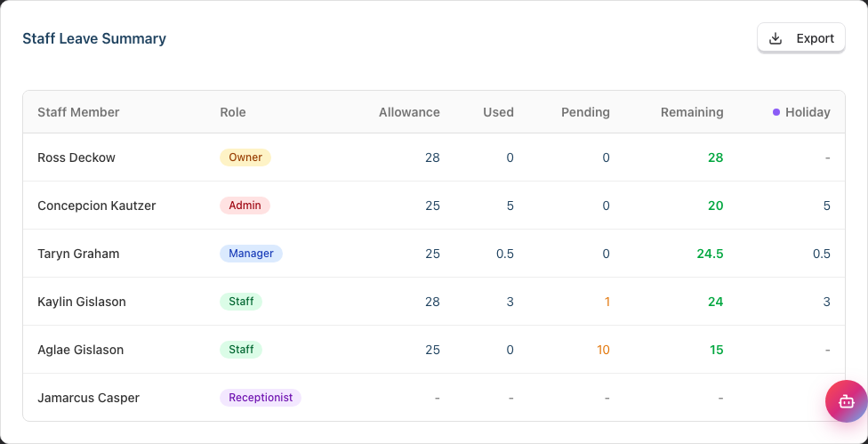
Task: Click the Staff Leave Summary title
Action: 94,39
